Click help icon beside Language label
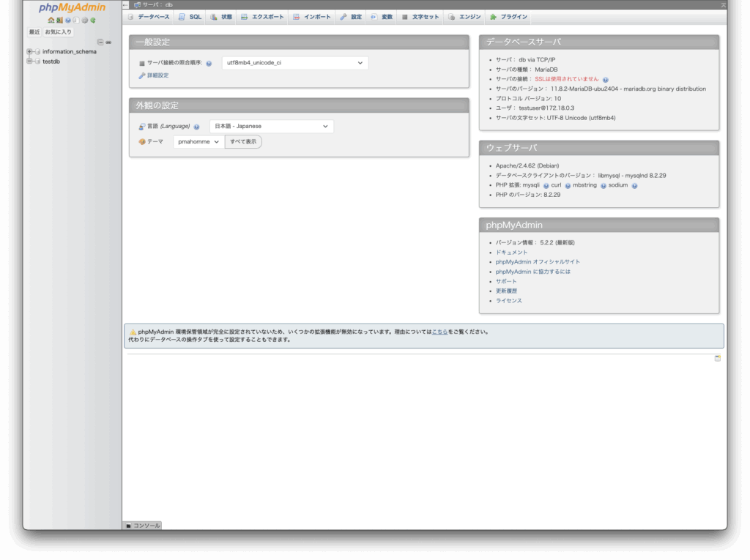750x560 pixels. click(196, 127)
